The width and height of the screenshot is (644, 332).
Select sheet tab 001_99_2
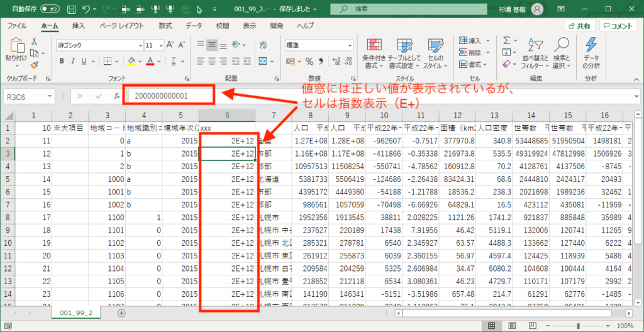coord(76,313)
